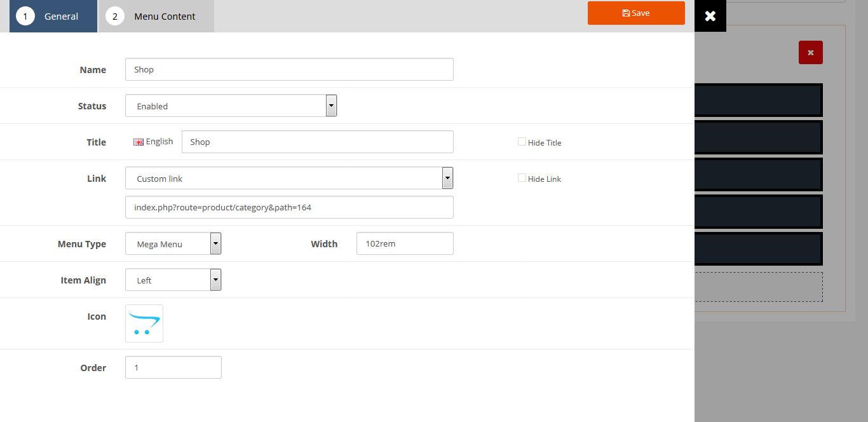Click the Save button
The image size is (868, 422).
coord(636,13)
